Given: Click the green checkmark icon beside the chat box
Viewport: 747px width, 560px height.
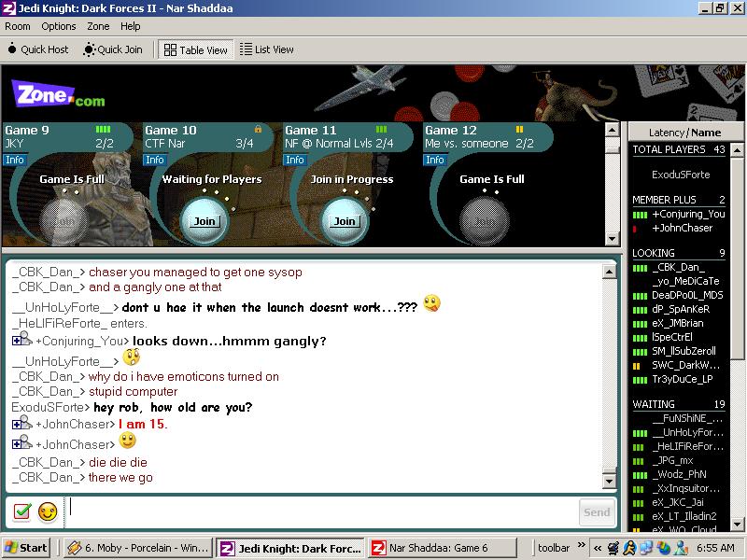Looking at the screenshot, I should 21,511.
